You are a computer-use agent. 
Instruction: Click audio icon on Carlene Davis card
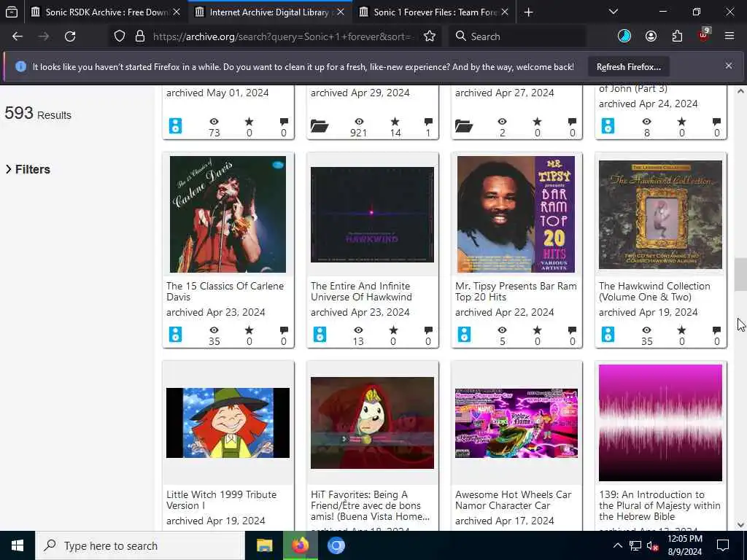175,334
